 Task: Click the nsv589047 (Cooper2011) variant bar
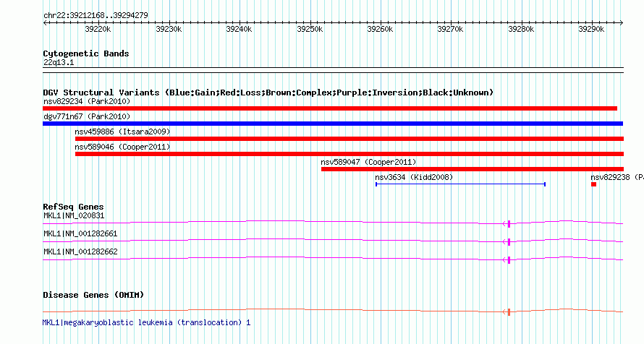(x=473, y=169)
